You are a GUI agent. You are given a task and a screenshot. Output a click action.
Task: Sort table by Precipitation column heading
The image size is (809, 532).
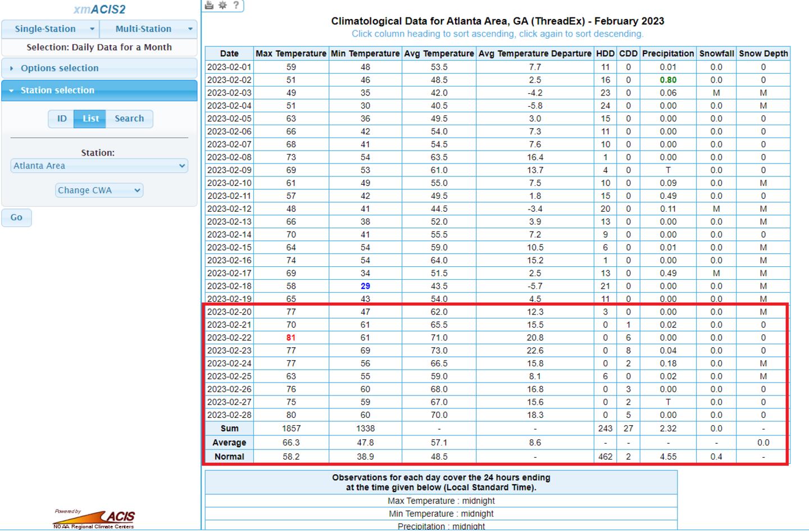click(668, 53)
